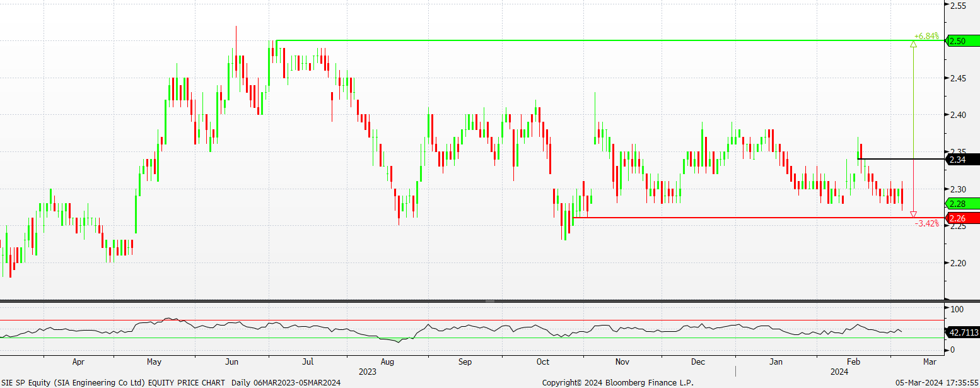Click the green upward arrowhead at 2.50
The width and height of the screenshot is (980, 388).
click(x=914, y=44)
